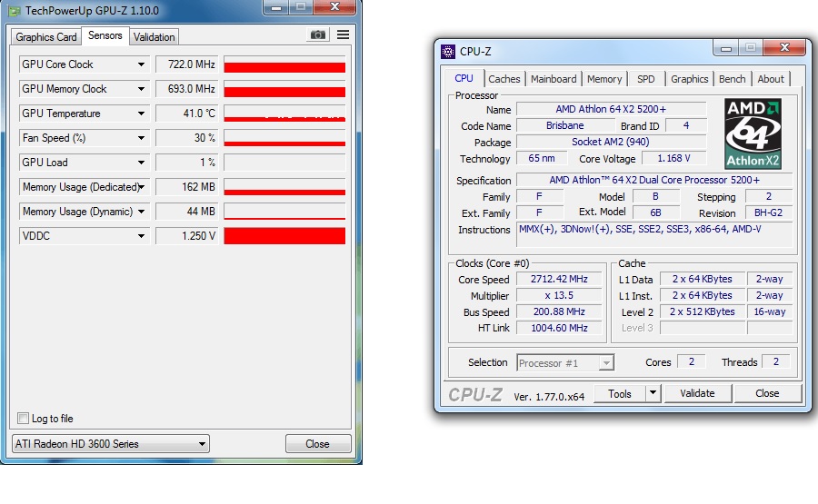Open Mainboard tab
The height and width of the screenshot is (504, 818).
click(x=554, y=79)
